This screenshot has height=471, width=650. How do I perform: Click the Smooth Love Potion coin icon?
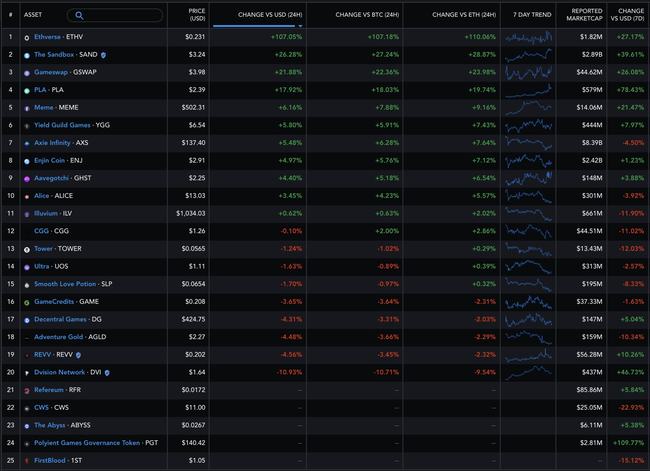click(27, 285)
